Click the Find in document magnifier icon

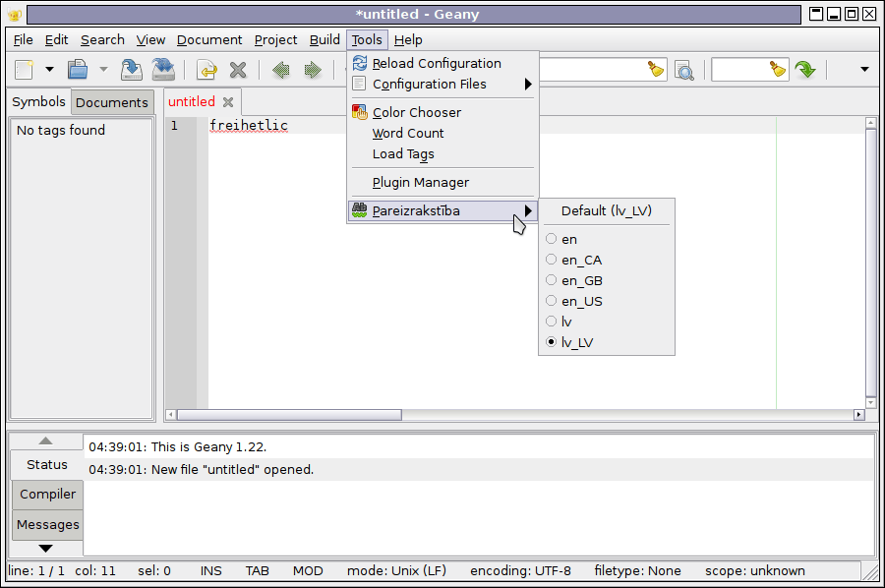(x=684, y=71)
